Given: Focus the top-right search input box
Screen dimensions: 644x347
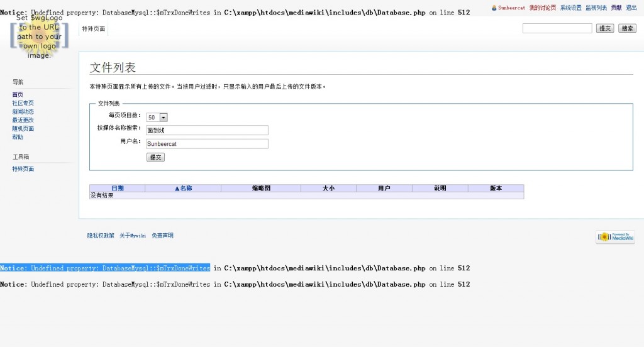Looking at the screenshot, I should coord(557,28).
